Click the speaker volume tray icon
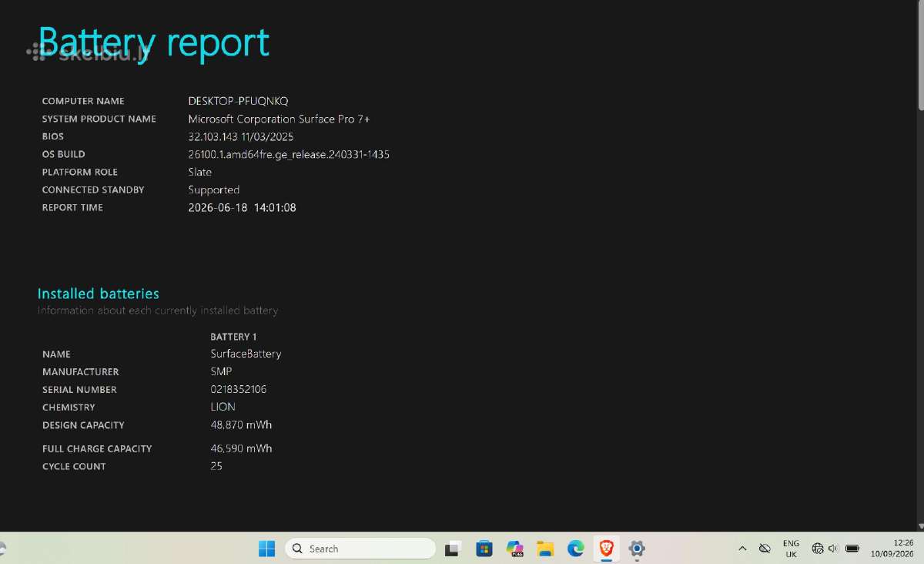 click(832, 549)
